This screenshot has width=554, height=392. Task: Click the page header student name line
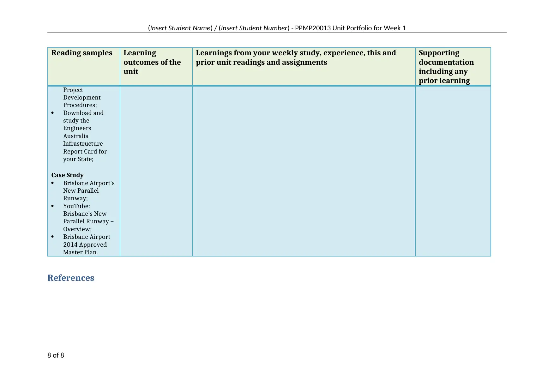tap(277, 28)
